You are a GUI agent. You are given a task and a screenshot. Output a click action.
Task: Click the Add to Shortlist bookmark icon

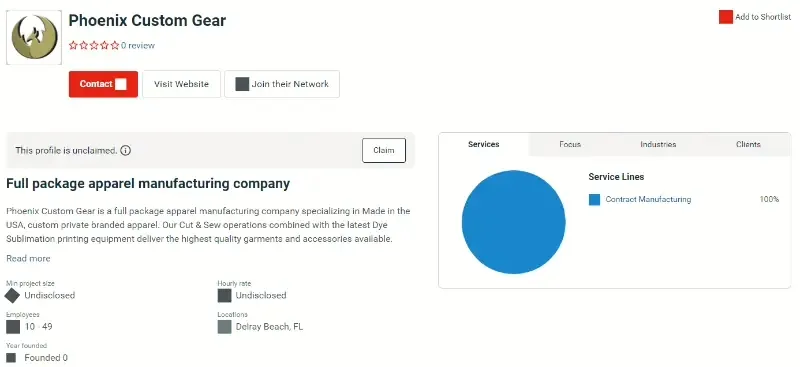click(726, 17)
